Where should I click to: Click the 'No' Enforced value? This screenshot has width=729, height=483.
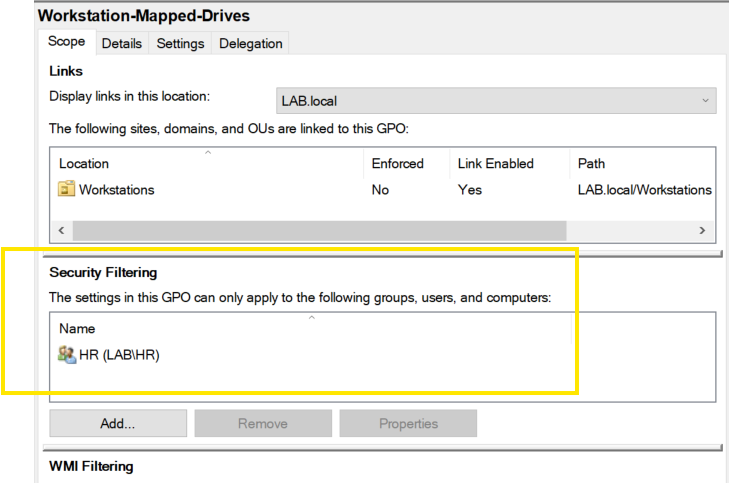(x=380, y=190)
